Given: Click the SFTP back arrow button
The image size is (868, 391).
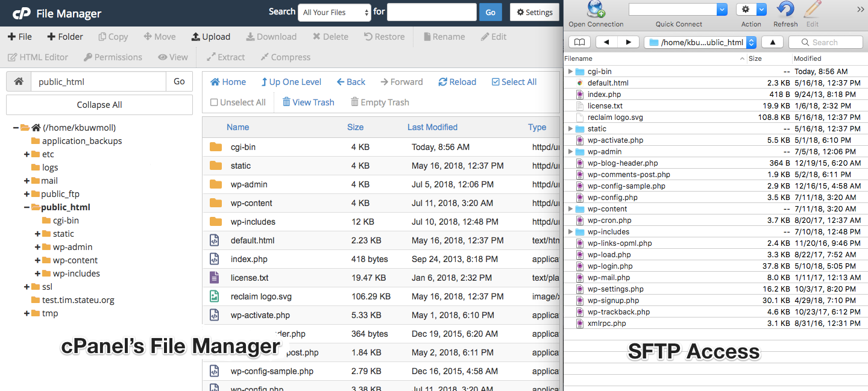Looking at the screenshot, I should click(x=606, y=42).
